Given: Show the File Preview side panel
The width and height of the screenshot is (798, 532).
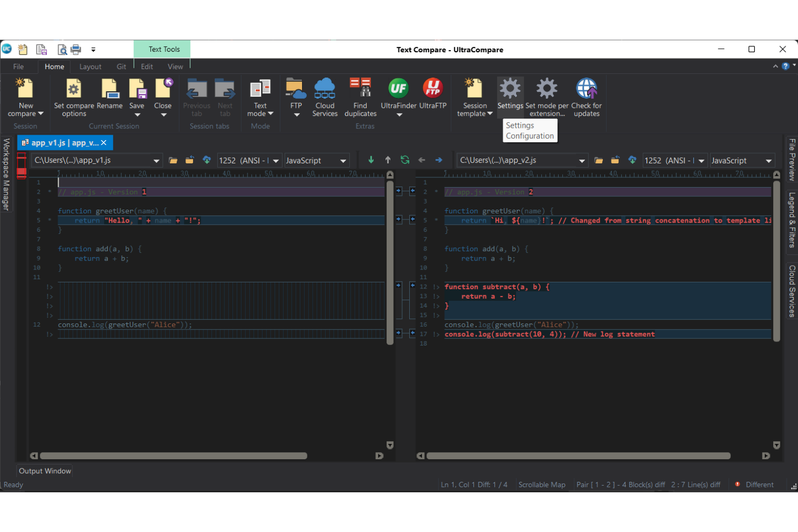Looking at the screenshot, I should point(792,160).
